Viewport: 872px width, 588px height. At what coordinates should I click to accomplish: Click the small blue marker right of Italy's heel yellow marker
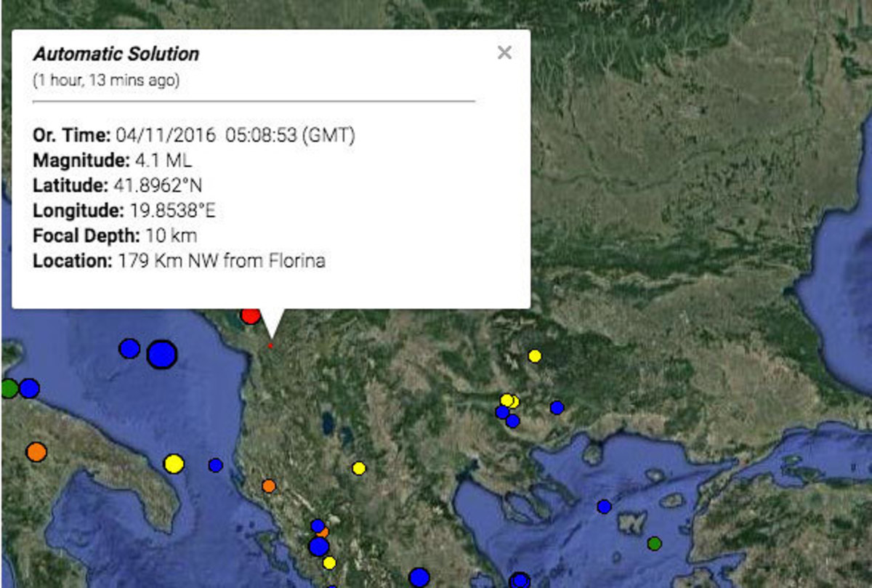coord(215,464)
